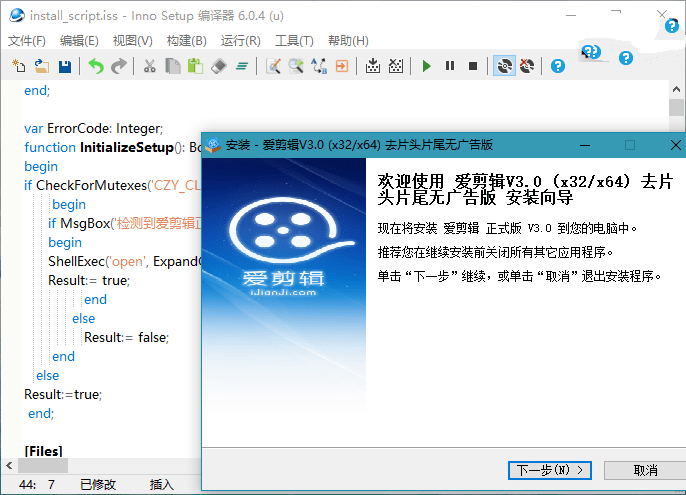This screenshot has width=686, height=495.
Task: Expand the 帮助(H) menu
Action: [348, 41]
